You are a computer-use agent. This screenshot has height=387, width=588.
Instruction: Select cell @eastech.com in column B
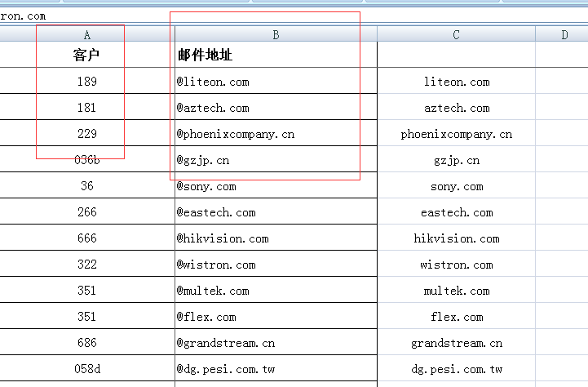pos(276,211)
